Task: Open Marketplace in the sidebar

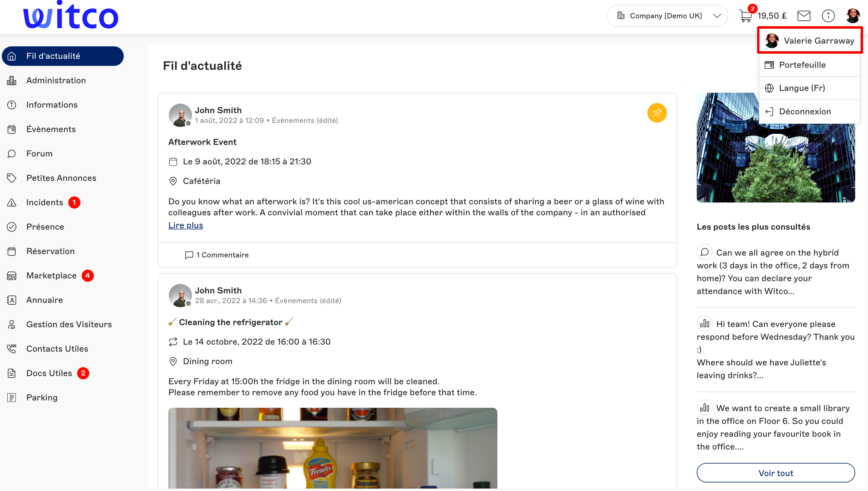Action: [x=51, y=275]
